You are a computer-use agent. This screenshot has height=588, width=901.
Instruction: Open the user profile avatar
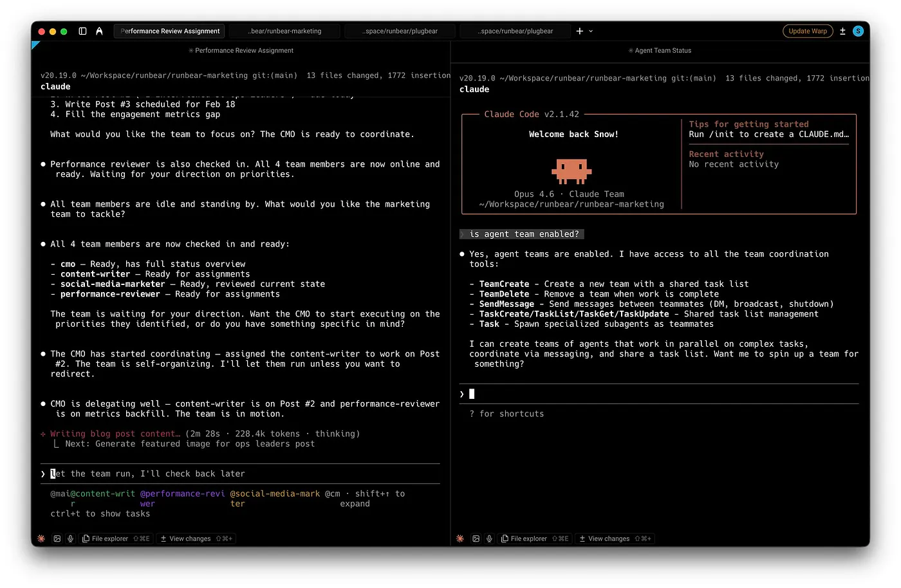point(858,31)
